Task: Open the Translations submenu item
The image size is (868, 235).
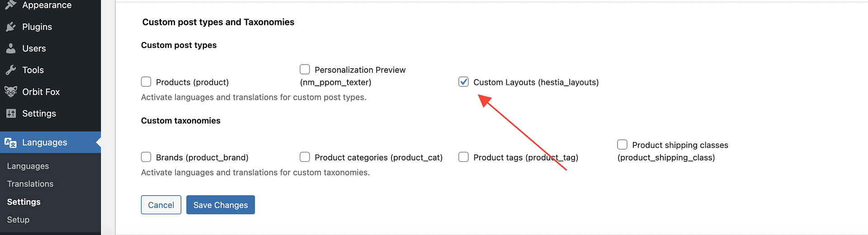Action: [30, 184]
